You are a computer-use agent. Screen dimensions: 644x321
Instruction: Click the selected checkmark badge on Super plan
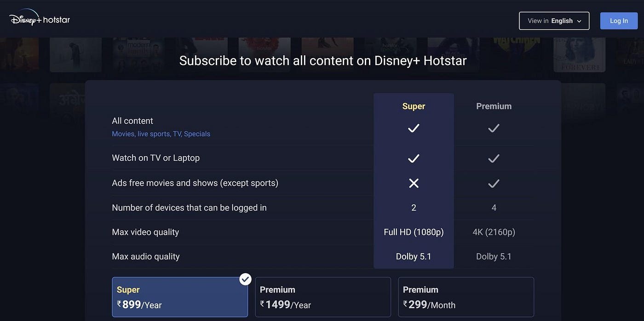point(246,279)
